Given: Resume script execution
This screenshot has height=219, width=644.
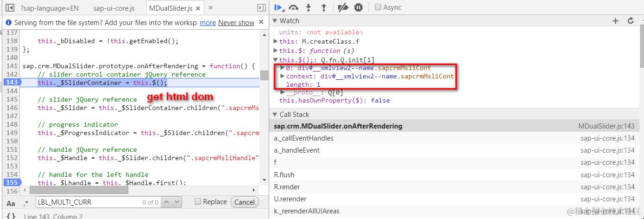Looking at the screenshot, I should coord(279,7).
